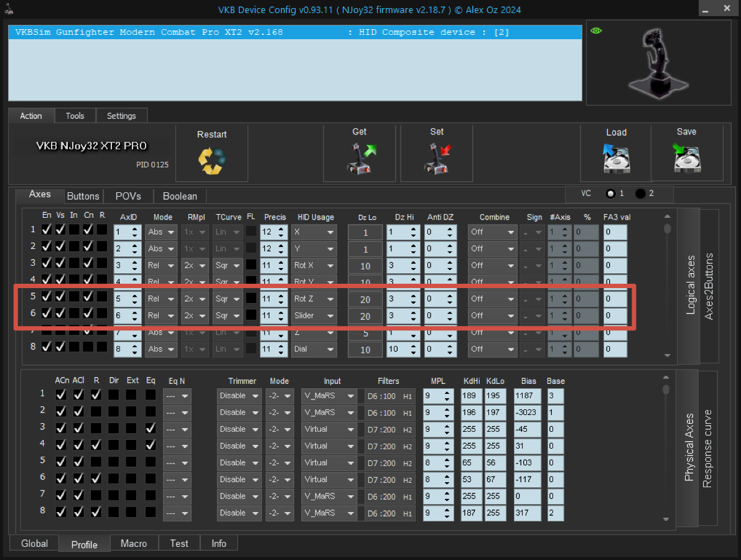741x560 pixels.
Task: Toggle Eq checkbox for physical axis 3
Action: [151, 428]
